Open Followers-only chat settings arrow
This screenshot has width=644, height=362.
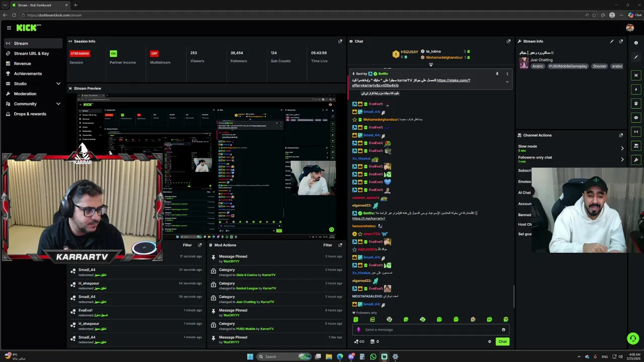tap(622, 159)
